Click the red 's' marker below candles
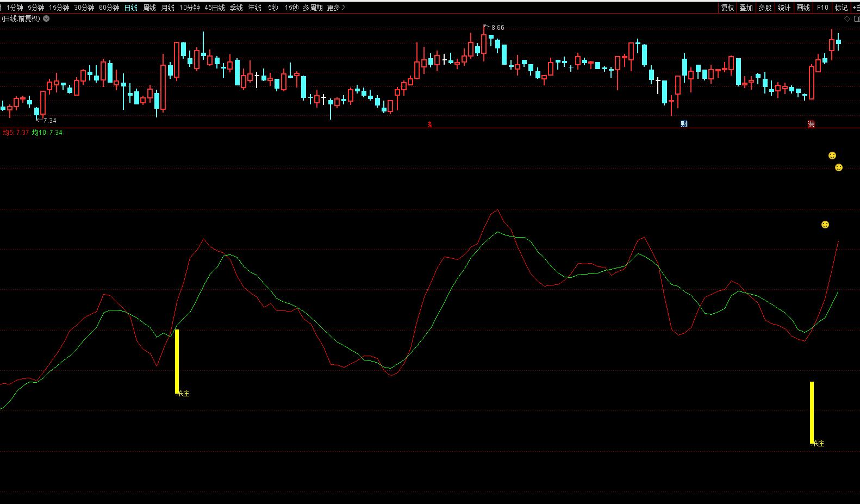Image resolution: width=860 pixels, height=504 pixels. [429, 125]
